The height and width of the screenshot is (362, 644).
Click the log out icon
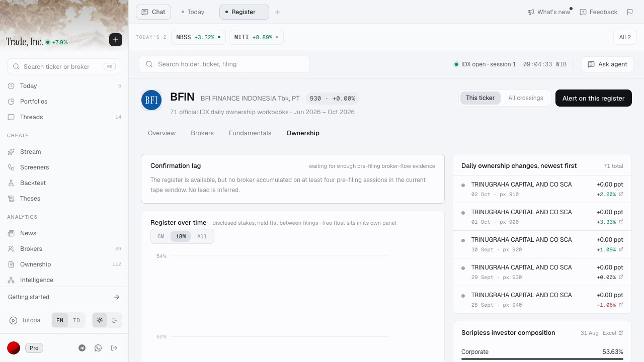pyautogui.click(x=114, y=348)
